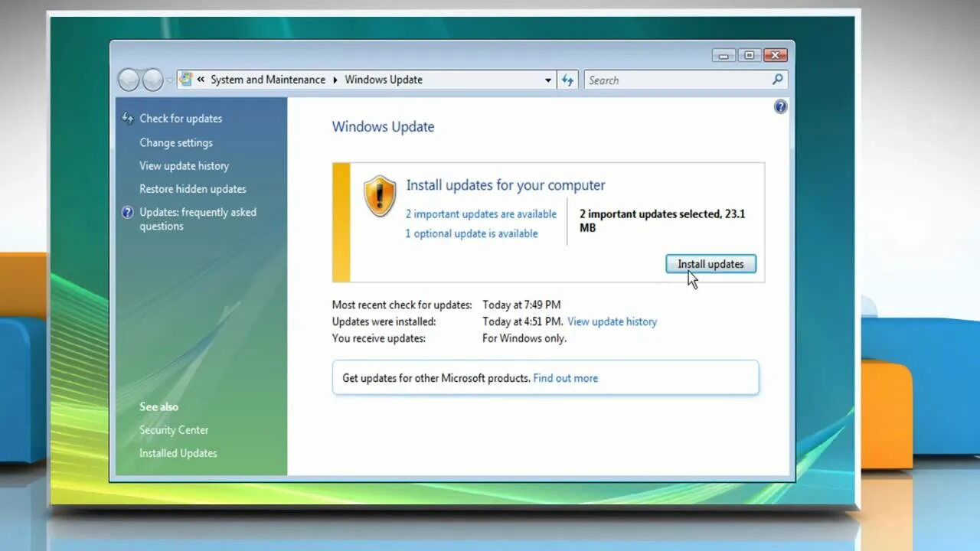Image resolution: width=980 pixels, height=551 pixels.
Task: Click the Back navigation arrow
Action: pos(129,80)
